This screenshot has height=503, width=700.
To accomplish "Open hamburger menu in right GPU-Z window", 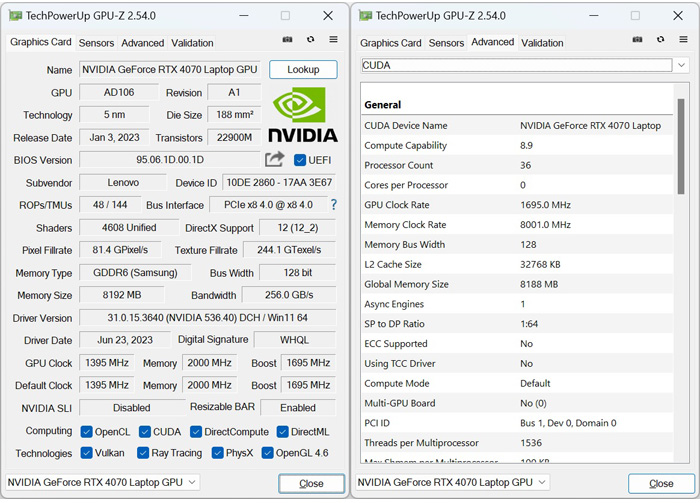I will (x=683, y=39).
